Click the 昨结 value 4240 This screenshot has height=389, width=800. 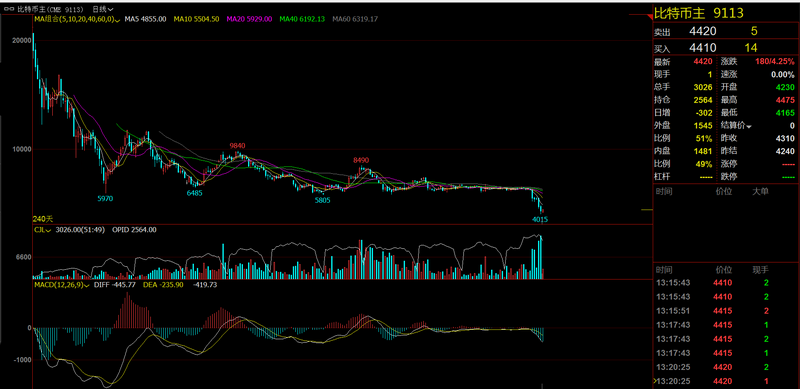(785, 151)
